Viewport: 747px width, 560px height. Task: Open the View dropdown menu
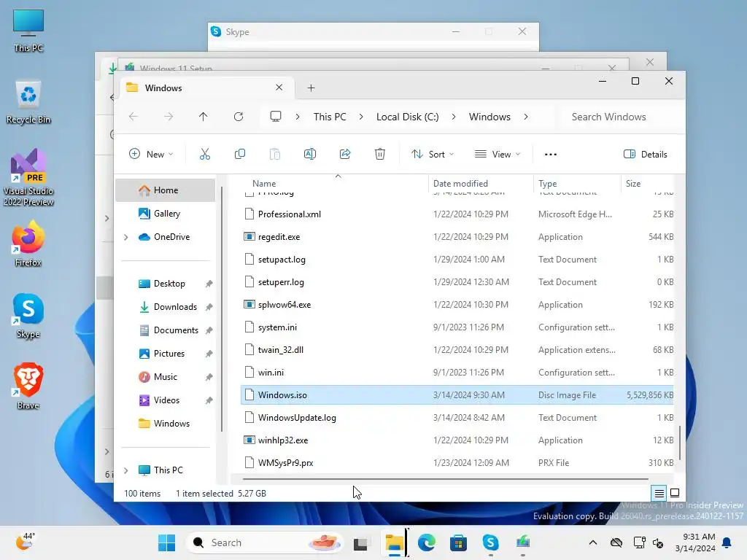[x=498, y=155]
